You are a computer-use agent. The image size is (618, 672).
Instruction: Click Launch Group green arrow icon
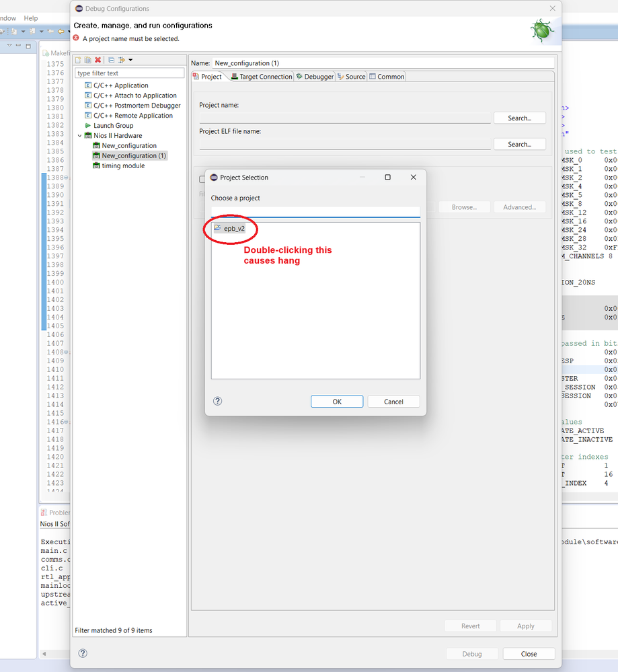pyautogui.click(x=88, y=126)
